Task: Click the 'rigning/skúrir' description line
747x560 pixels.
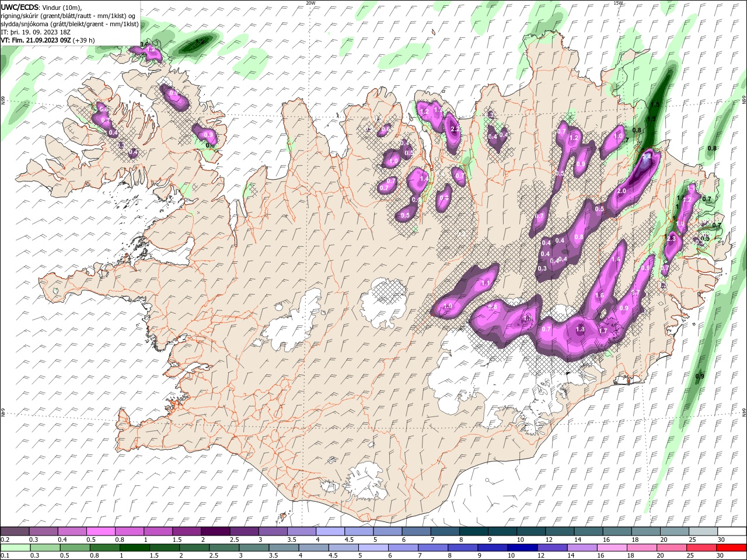Action: coord(69,16)
